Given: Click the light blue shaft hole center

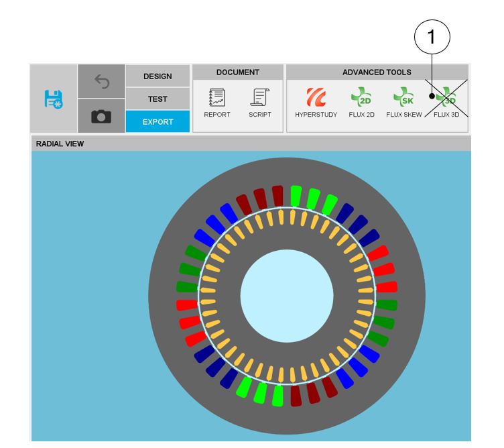Looking at the screenshot, I should click(287, 295).
